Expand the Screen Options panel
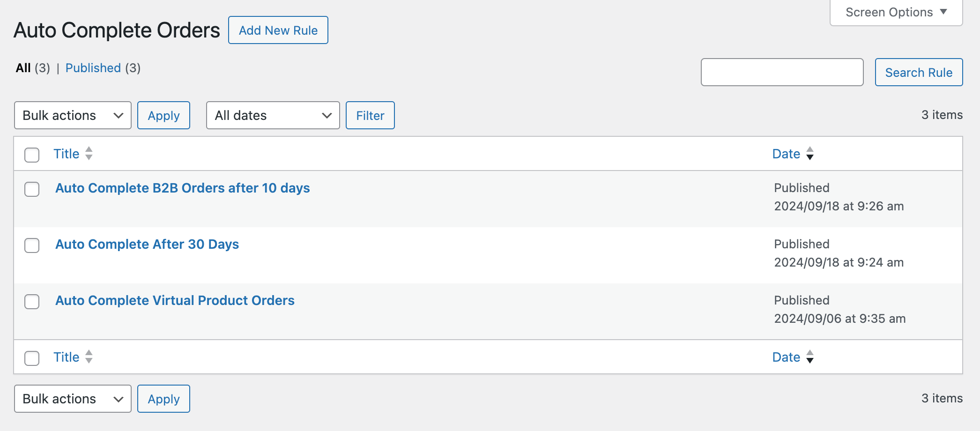Image resolution: width=980 pixels, height=431 pixels. click(895, 12)
